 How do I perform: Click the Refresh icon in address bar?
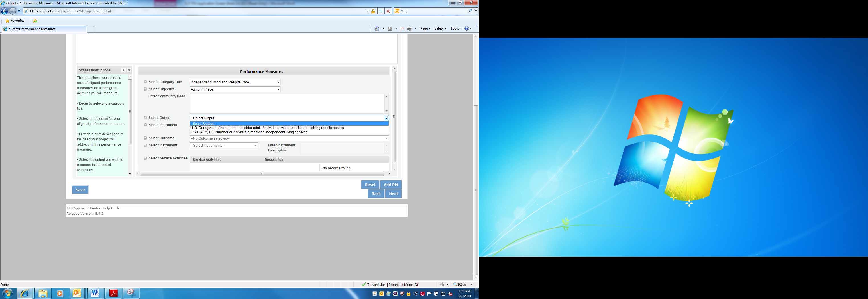(381, 11)
